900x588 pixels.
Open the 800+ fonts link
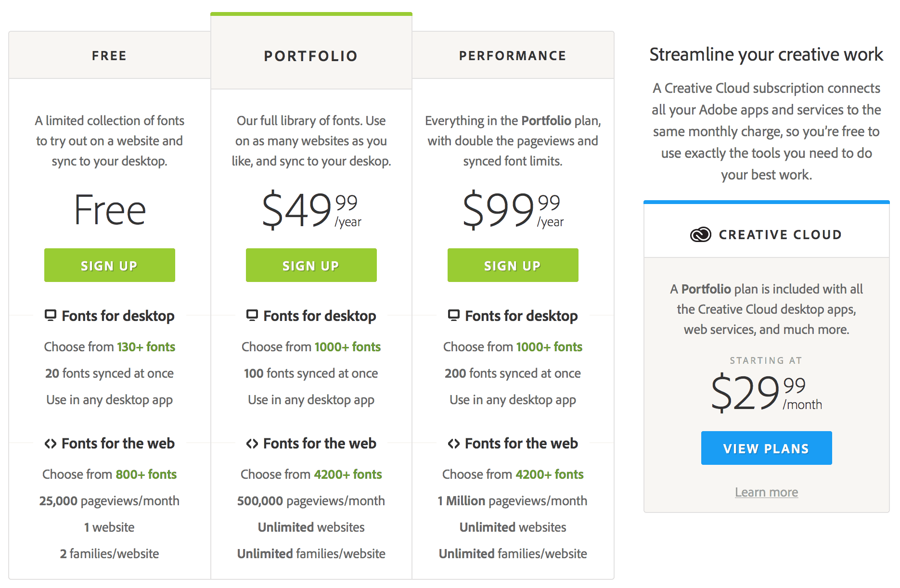(x=146, y=474)
